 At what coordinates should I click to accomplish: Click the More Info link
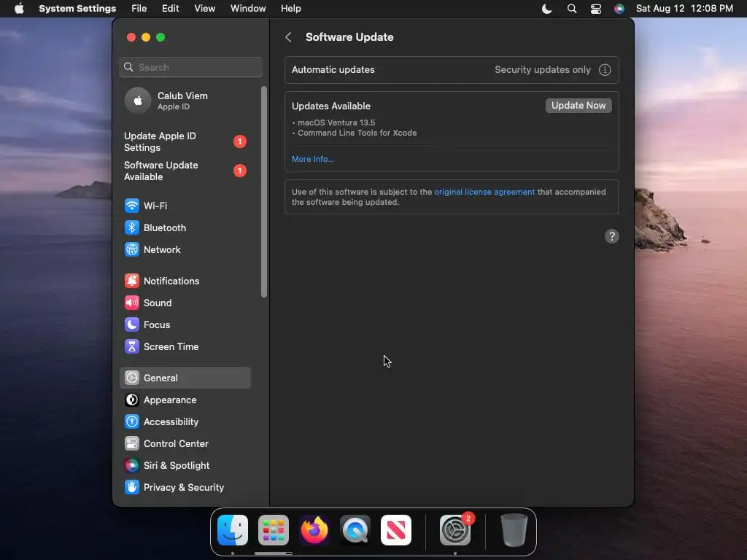[312, 159]
